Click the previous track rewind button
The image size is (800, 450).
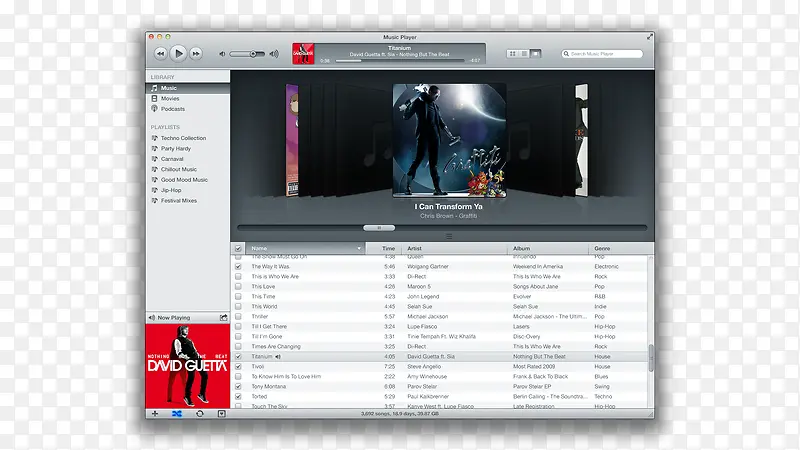[161, 54]
